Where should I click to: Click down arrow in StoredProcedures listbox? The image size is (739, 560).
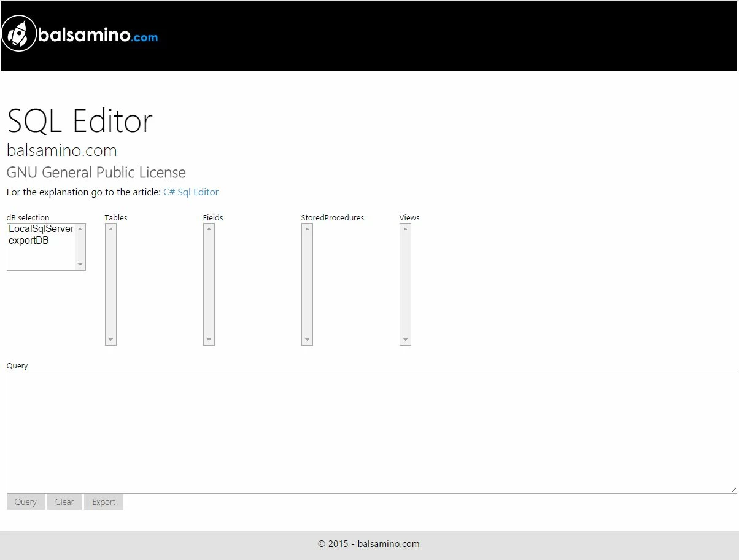pyautogui.click(x=307, y=340)
